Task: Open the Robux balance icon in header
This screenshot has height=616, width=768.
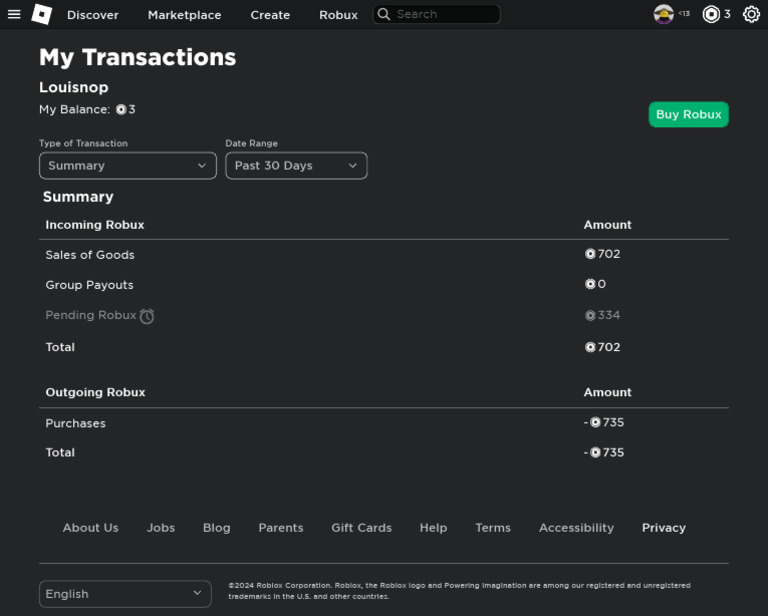Action: point(711,14)
